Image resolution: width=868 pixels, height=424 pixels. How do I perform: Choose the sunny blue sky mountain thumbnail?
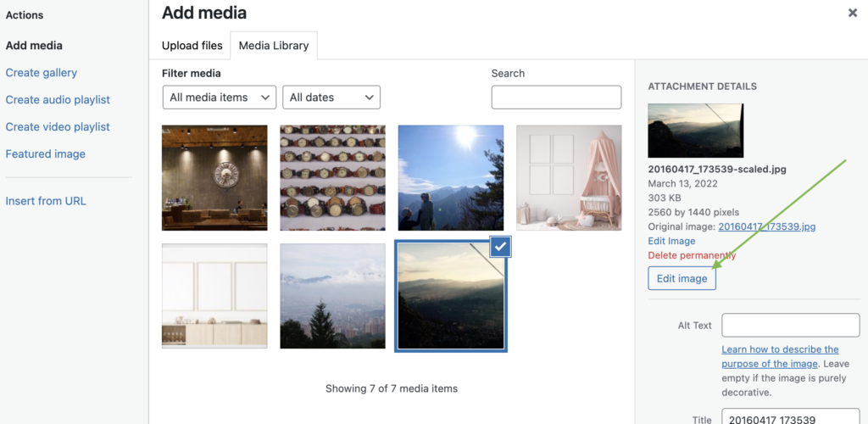451,178
